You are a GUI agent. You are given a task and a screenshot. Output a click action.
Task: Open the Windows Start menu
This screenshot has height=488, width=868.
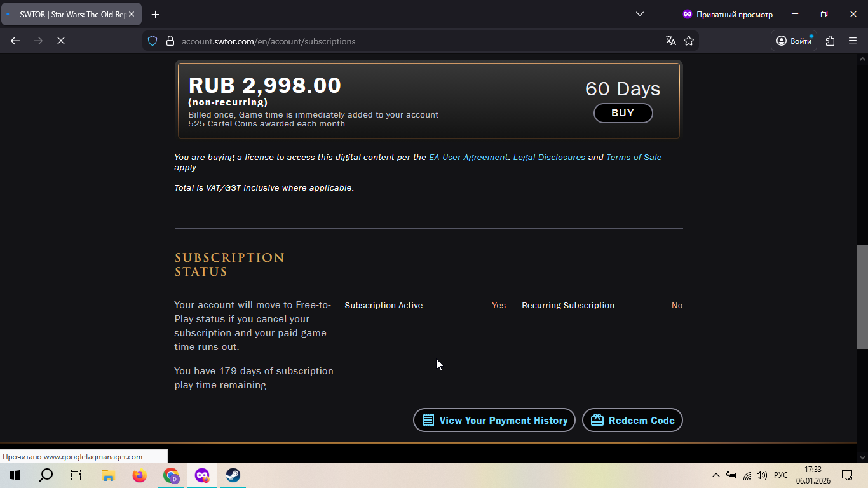(15, 475)
